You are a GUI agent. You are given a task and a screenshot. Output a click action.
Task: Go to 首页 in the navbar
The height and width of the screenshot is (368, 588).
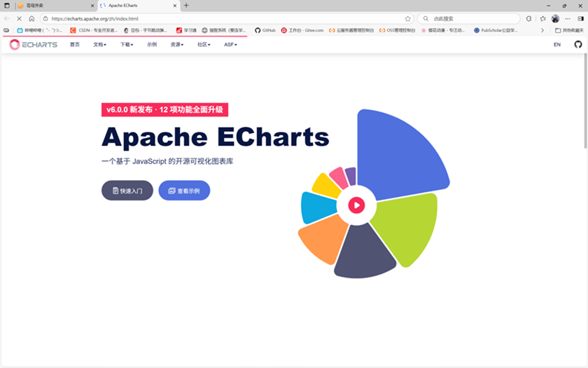pyautogui.click(x=75, y=45)
